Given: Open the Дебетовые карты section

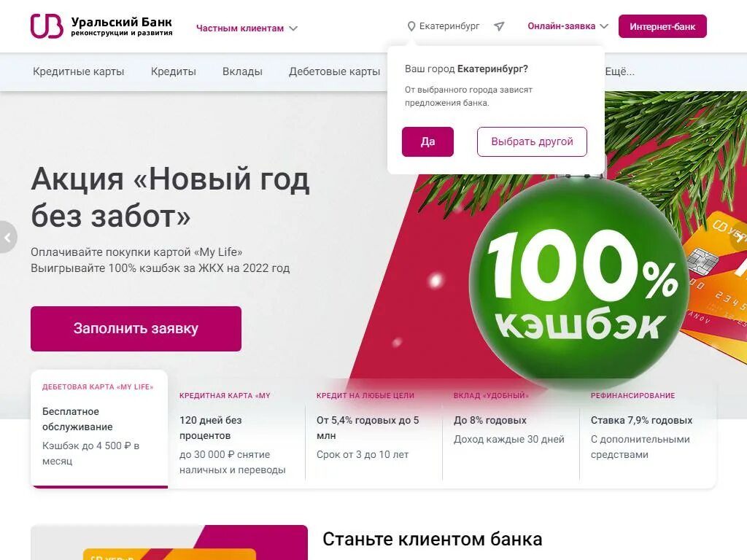Looking at the screenshot, I should (334, 71).
